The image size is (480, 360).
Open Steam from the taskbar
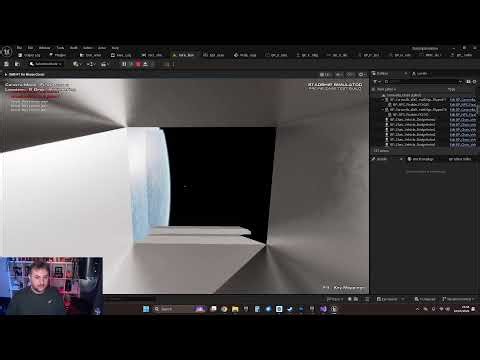click(290, 309)
